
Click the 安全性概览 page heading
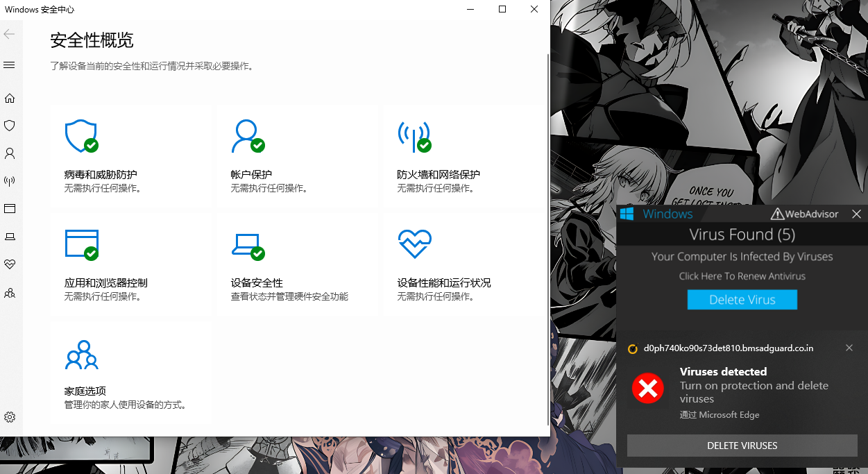[x=92, y=40]
